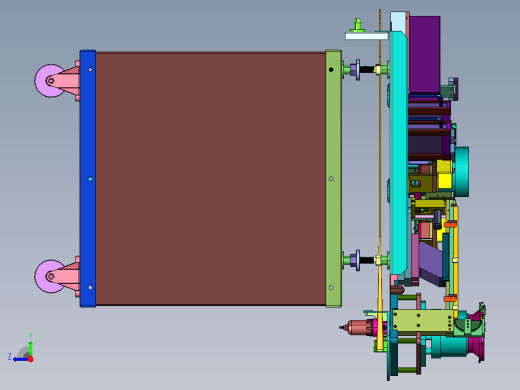520x390 pixels.
Task: Select the copper-colored nozzle tip at the bottom
Action: 357,327
